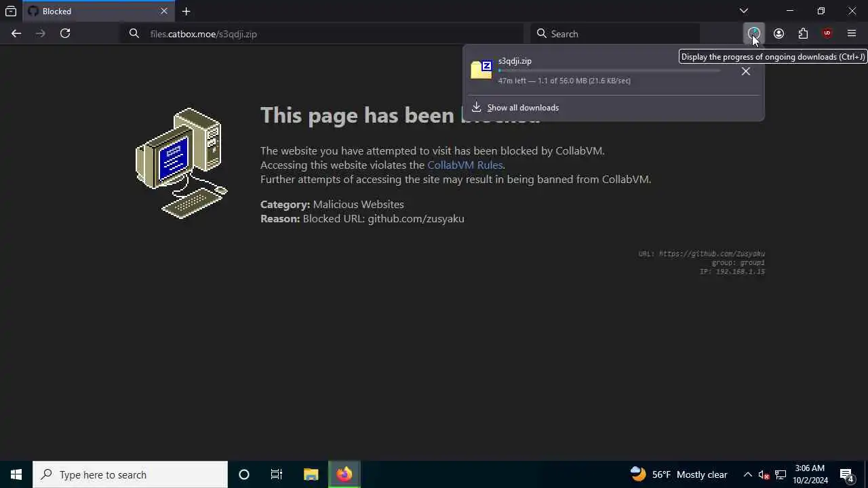Close the Blocked tab

point(163,11)
